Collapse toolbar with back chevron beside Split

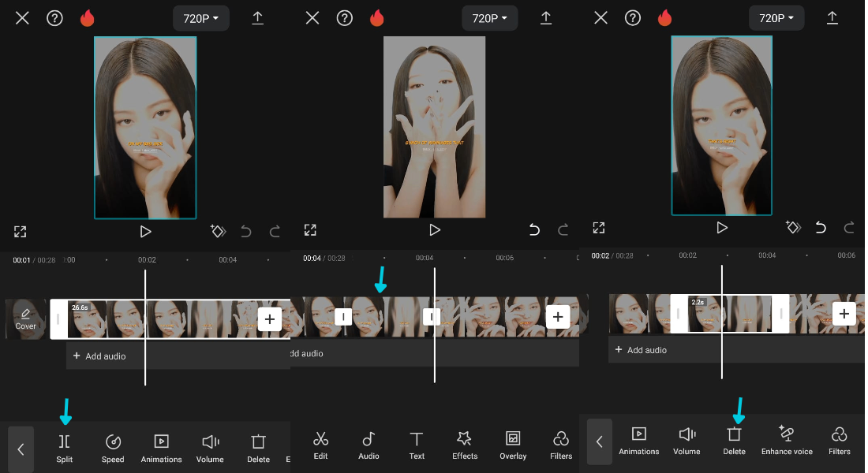[21, 449]
